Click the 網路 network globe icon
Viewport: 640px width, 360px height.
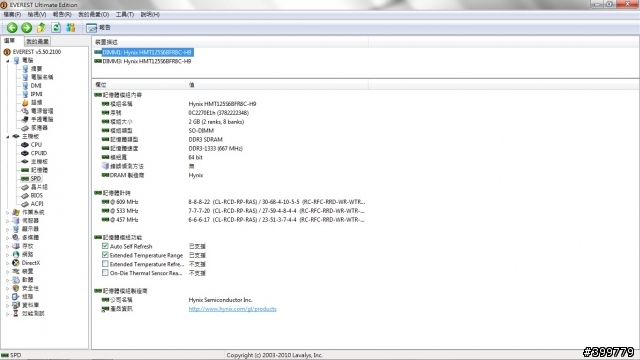coord(16,255)
